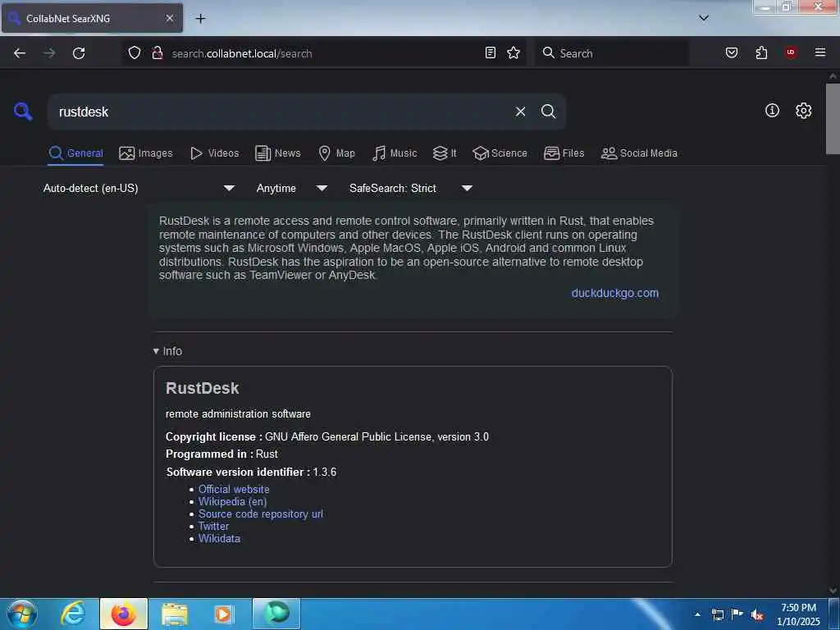
Task: Open the Firefox extensions menu
Action: click(761, 52)
